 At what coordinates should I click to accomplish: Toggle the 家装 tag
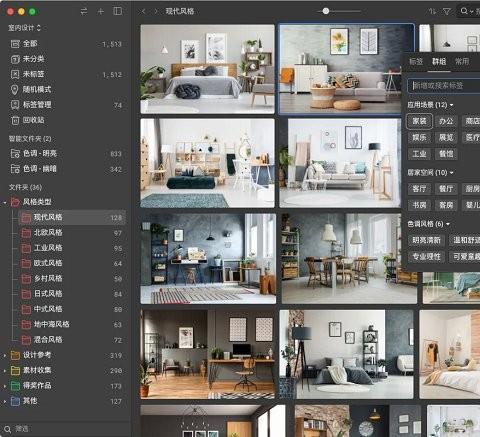419,121
